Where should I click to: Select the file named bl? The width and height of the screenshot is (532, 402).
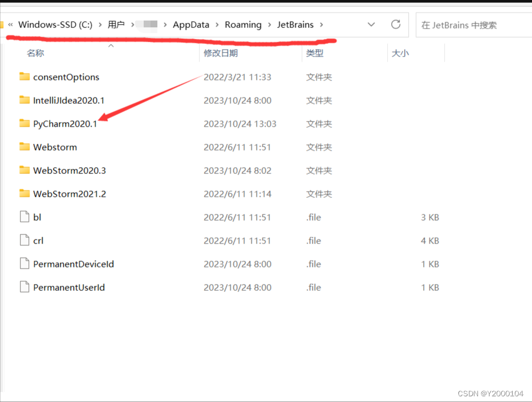(37, 217)
